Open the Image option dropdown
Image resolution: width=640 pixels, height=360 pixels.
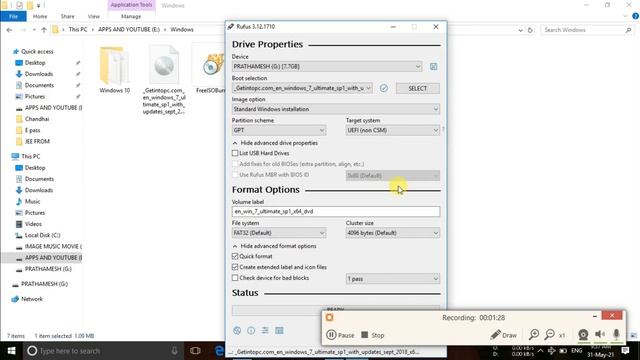336,109
